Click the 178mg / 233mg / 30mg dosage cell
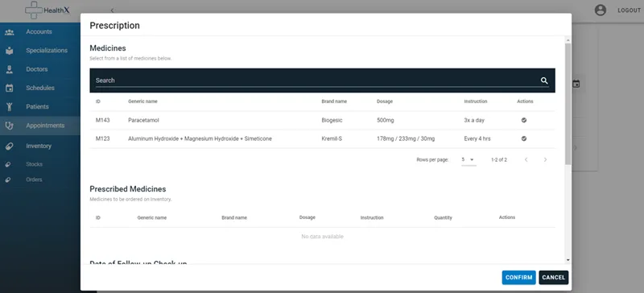This screenshot has height=293, width=644. coord(406,139)
